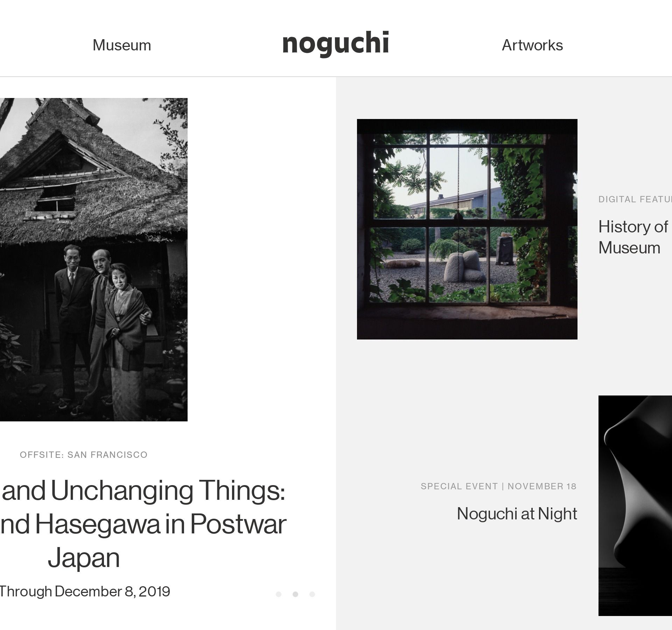Click the 'DIGITAL FEATURE' category label
This screenshot has width=672, height=630.
[x=635, y=199]
